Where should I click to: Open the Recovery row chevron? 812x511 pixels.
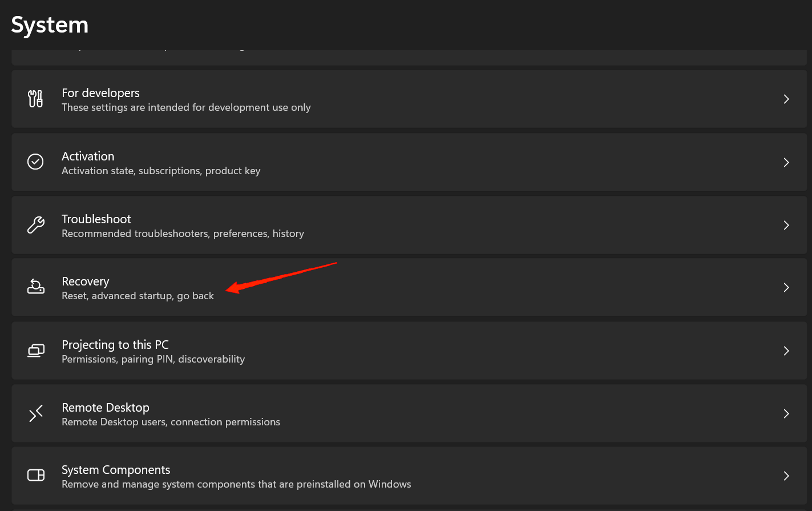[x=786, y=287]
